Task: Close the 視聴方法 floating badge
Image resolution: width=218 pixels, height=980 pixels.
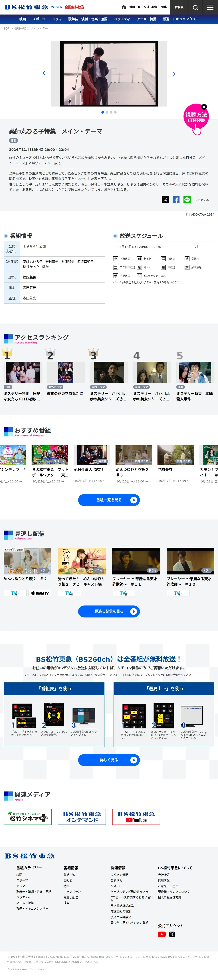Action: tap(204, 107)
